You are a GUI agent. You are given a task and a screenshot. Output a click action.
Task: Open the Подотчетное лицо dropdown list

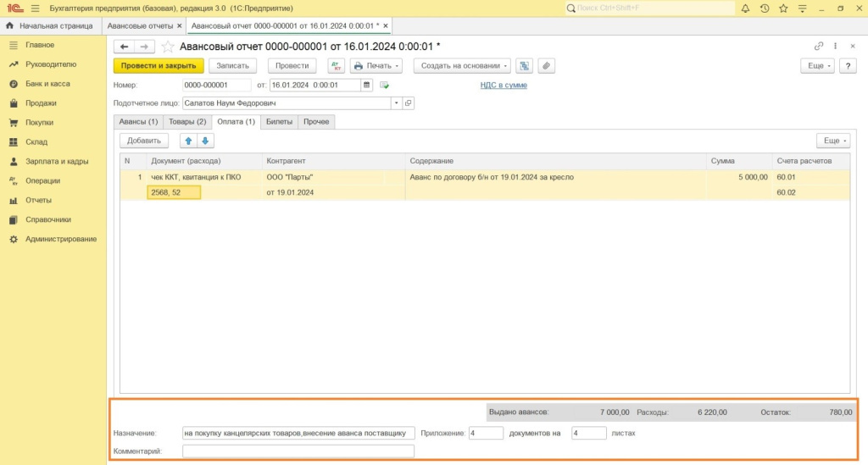click(395, 103)
